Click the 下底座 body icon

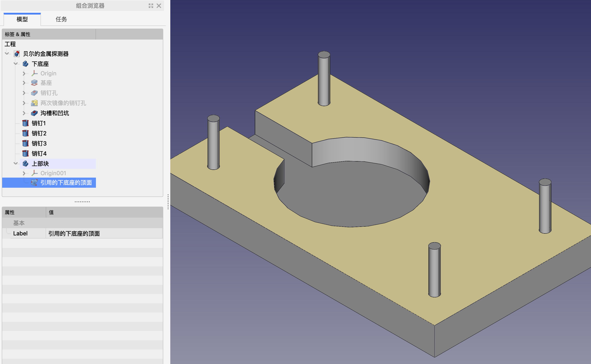tap(25, 64)
